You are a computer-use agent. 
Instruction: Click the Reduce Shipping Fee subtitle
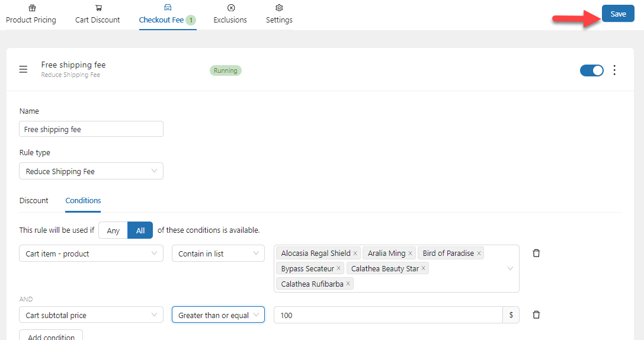click(x=71, y=75)
